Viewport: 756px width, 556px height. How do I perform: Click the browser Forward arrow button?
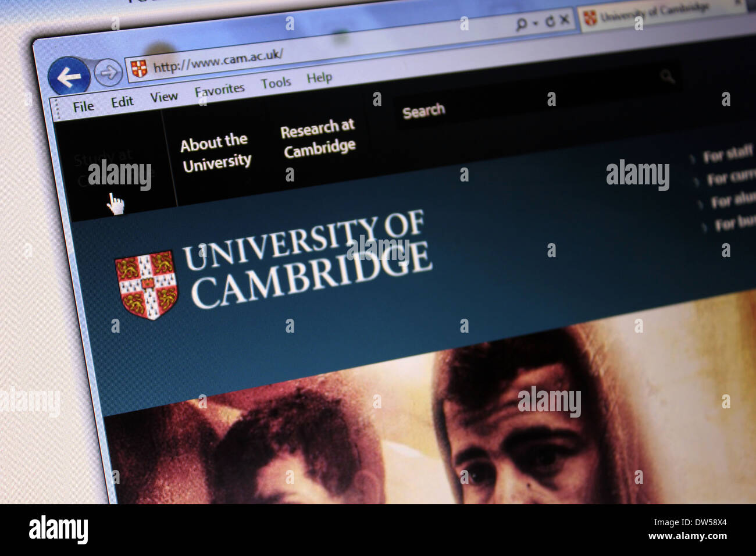(x=108, y=73)
